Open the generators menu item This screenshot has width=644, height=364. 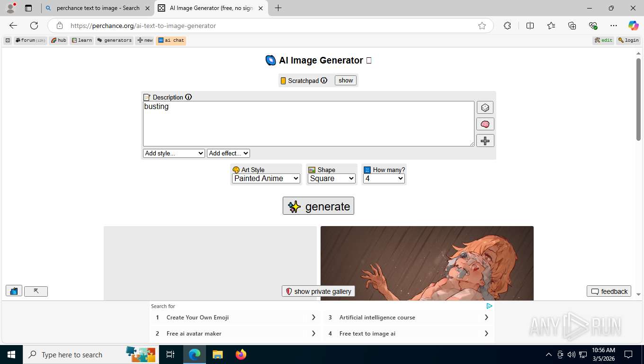(115, 40)
